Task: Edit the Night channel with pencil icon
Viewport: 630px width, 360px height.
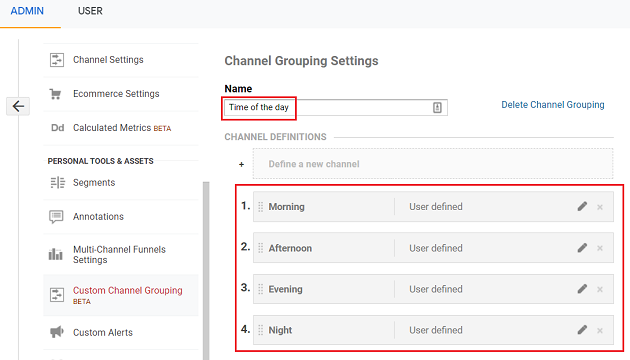Action: pyautogui.click(x=582, y=330)
